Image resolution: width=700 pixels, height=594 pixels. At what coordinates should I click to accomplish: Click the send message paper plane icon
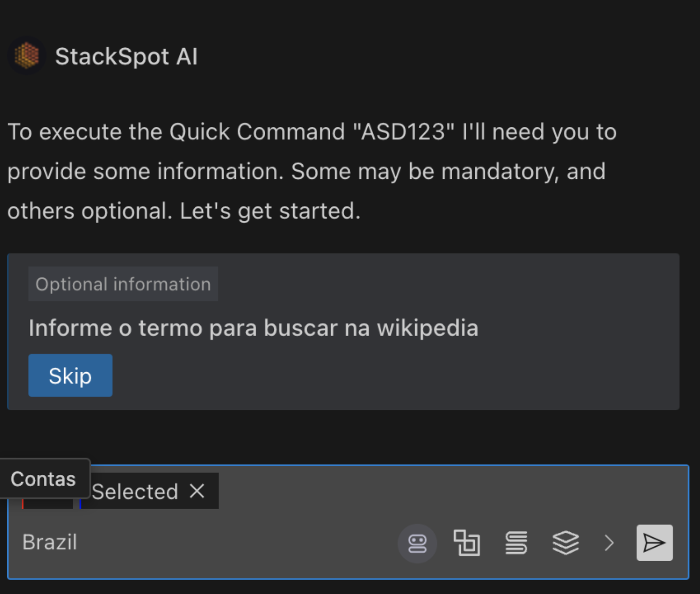pos(654,542)
